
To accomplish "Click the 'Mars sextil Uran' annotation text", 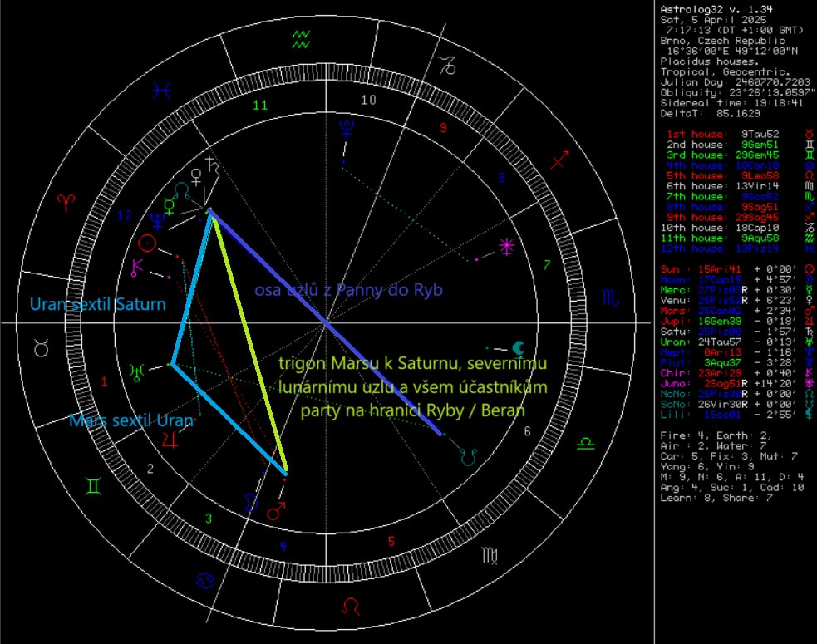I will (131, 421).
